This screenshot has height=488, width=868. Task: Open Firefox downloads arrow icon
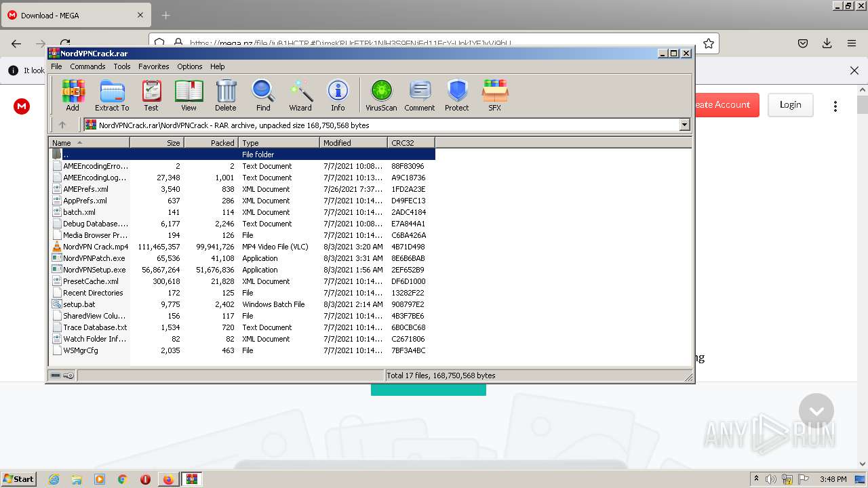tap(827, 43)
